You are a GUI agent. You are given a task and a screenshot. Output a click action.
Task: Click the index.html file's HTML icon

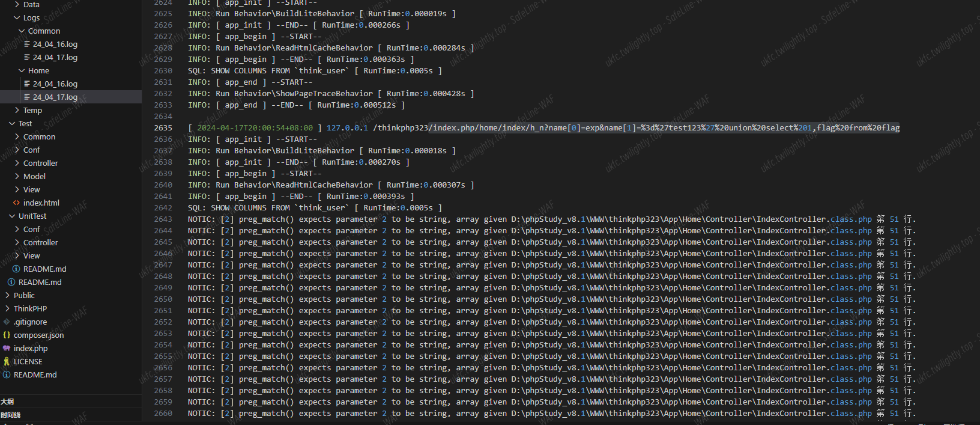pos(17,203)
